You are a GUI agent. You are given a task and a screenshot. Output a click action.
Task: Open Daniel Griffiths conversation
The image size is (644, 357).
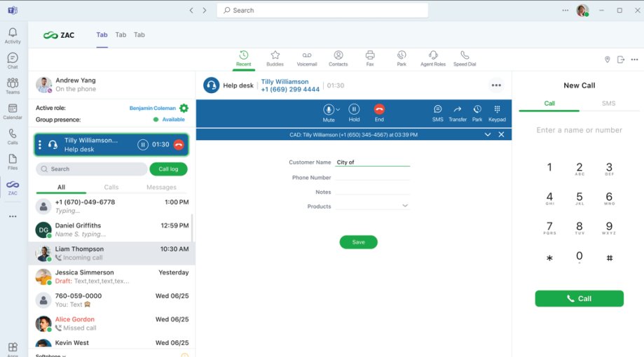[x=111, y=230]
